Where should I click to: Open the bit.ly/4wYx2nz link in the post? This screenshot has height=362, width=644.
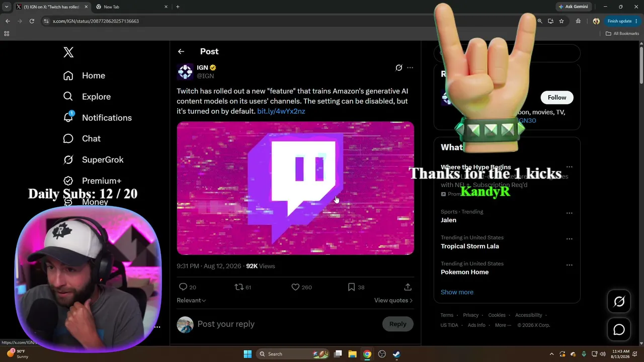coord(281,111)
